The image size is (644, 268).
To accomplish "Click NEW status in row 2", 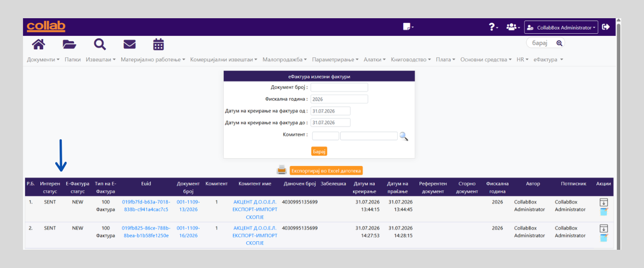I will point(78,228).
